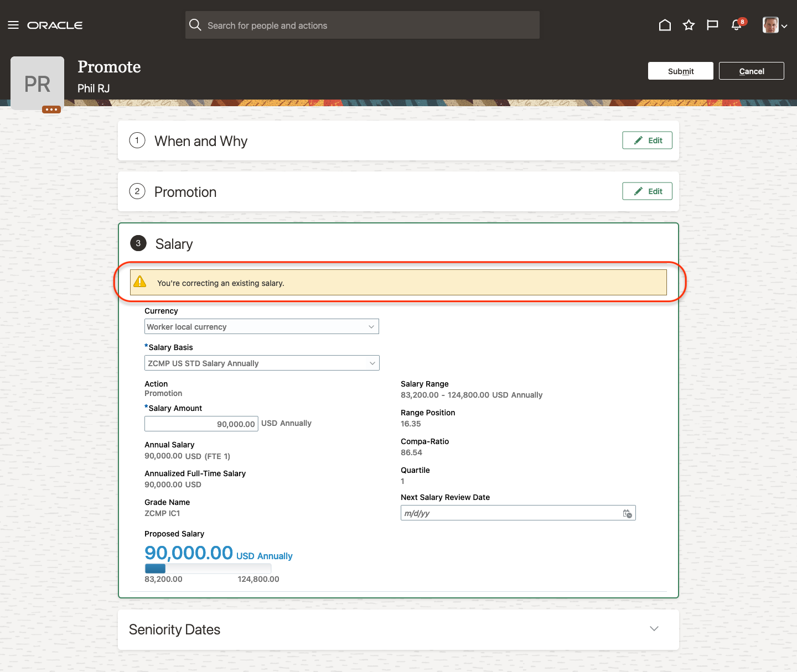Expand the Seniority Dates section
This screenshot has width=797, height=672.
[x=654, y=629]
